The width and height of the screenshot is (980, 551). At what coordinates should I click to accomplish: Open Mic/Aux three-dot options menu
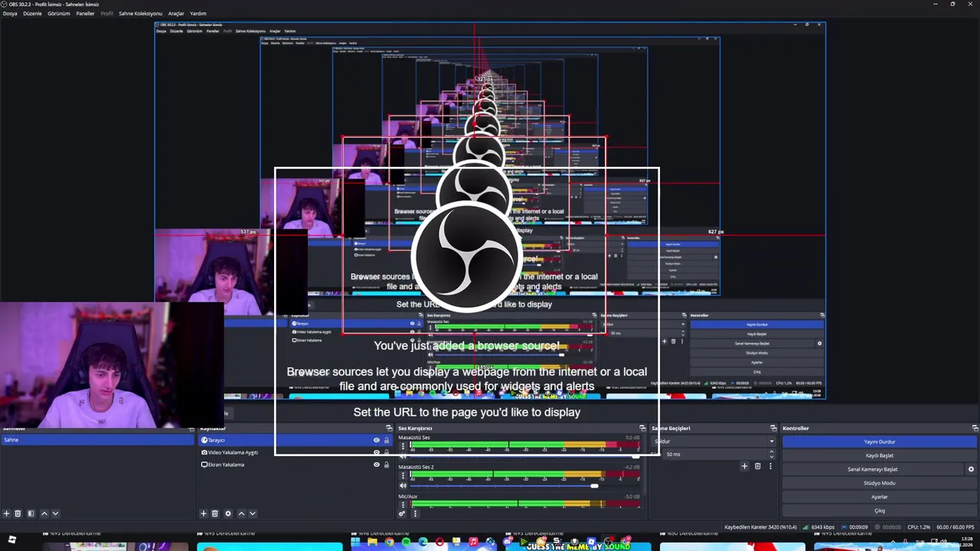tap(403, 504)
